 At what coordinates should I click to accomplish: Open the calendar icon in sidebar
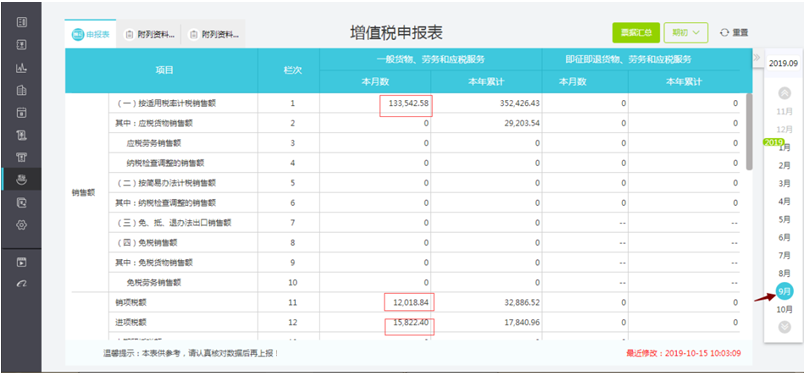point(22,113)
